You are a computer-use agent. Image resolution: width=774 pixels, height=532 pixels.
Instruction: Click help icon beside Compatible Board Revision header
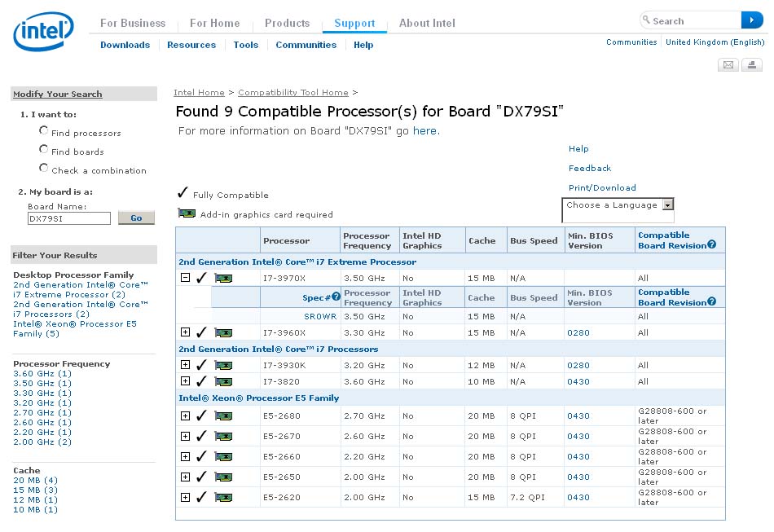[711, 244]
